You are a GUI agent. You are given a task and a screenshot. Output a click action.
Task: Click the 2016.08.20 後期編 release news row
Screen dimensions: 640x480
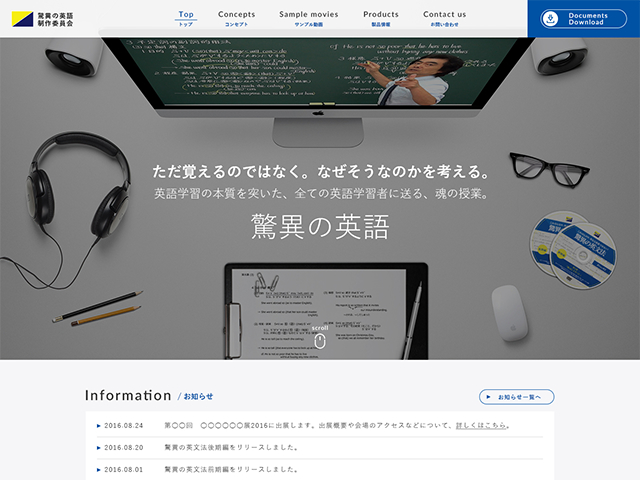[x=320, y=448]
